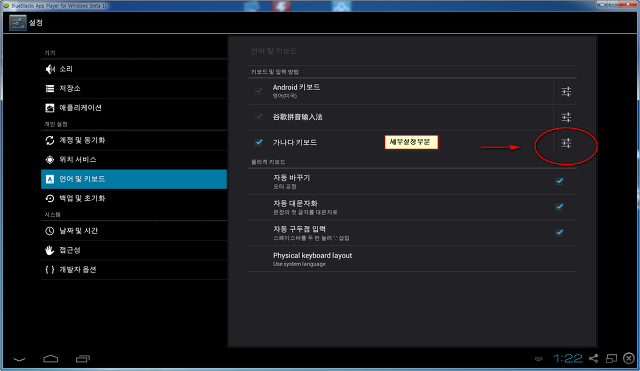Open 谷歌拼音输入法 settings sliders icon
The image size is (640, 371).
[x=566, y=117]
